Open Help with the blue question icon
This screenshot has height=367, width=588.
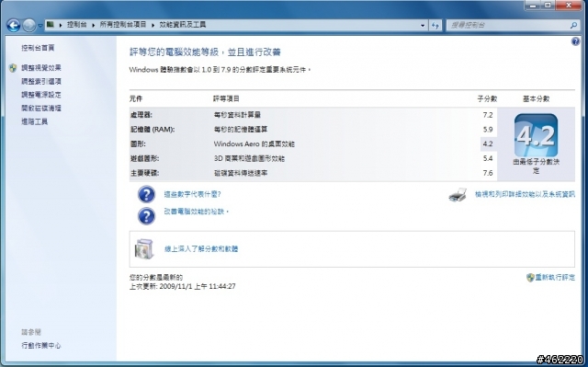pyautogui.click(x=575, y=41)
